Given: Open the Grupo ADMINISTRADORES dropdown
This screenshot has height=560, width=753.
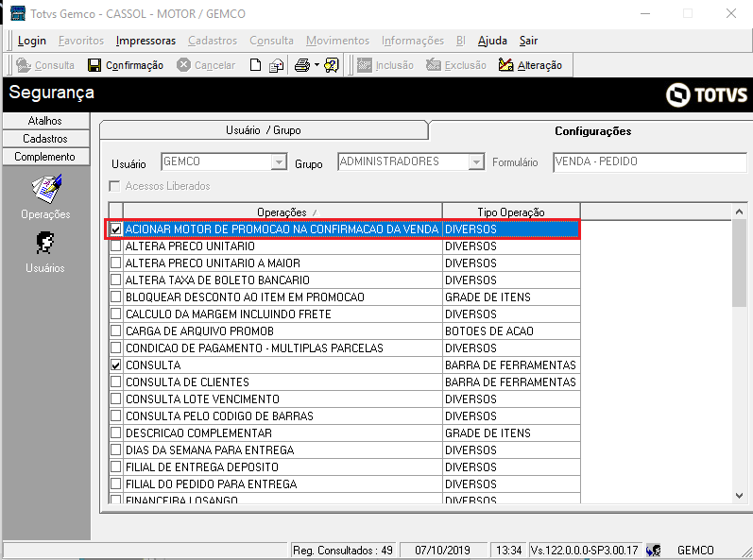Looking at the screenshot, I should coord(476,162).
